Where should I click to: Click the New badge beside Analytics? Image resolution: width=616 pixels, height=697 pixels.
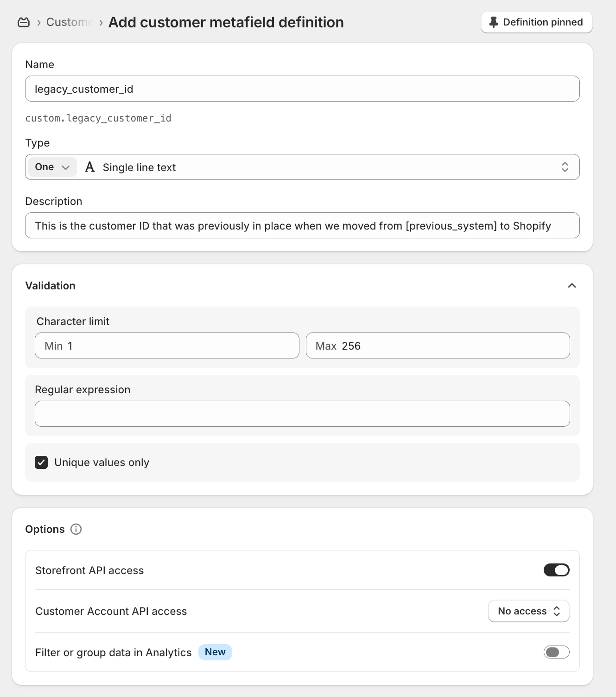point(215,652)
